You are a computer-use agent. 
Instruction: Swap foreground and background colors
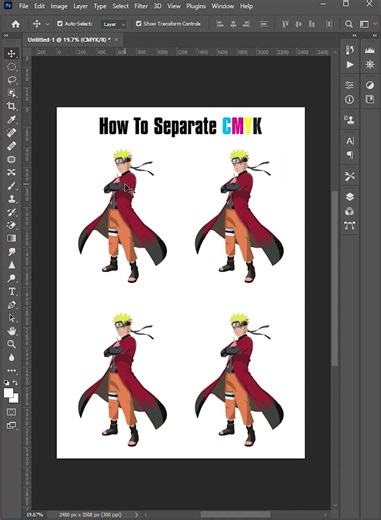[x=15, y=383]
